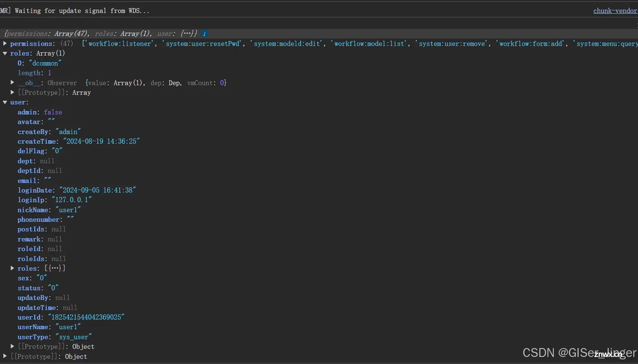Select the loginIp 127.0.0.1 value
This screenshot has height=364, width=638.
[72, 200]
